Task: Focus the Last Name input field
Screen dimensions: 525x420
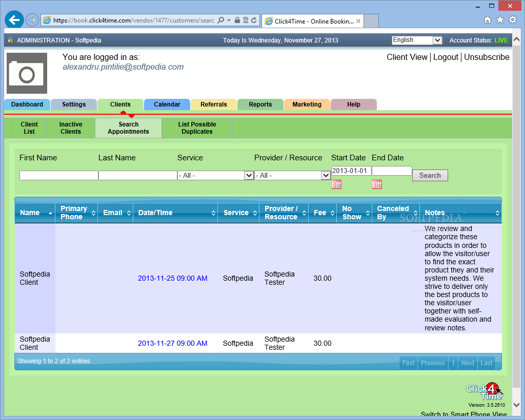Action: (137, 175)
